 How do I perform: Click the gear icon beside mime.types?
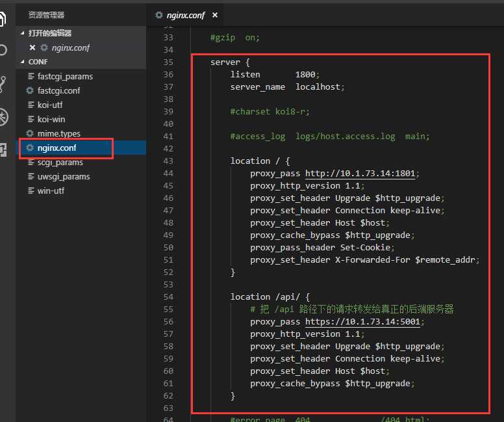tap(30, 133)
